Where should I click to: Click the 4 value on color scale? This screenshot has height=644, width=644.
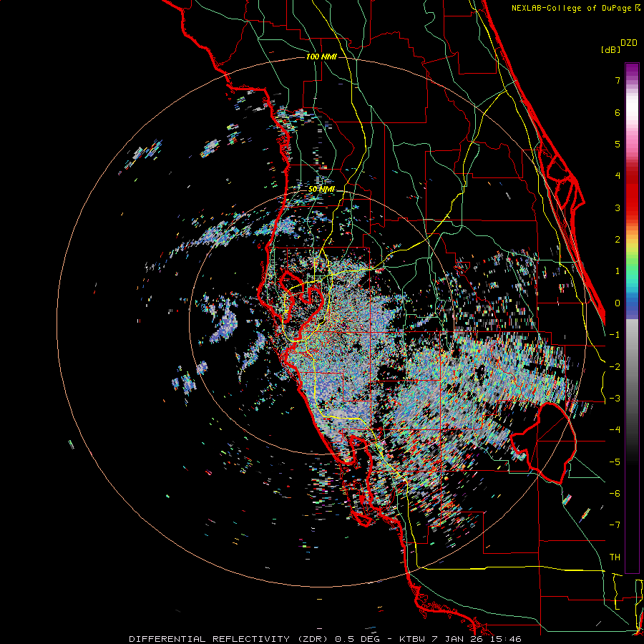pos(618,176)
